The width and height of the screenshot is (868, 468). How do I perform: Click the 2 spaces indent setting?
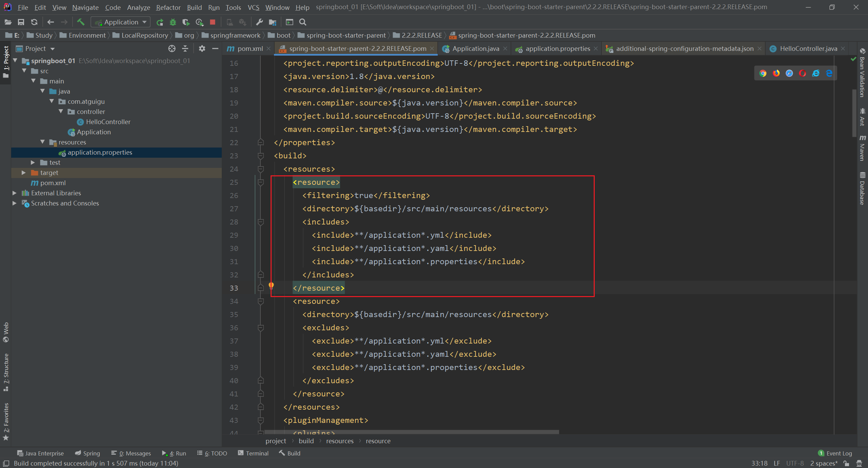[824, 463]
